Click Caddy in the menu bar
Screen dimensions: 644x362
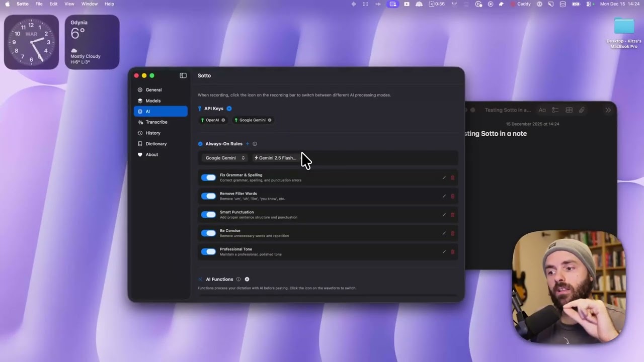pos(521,4)
